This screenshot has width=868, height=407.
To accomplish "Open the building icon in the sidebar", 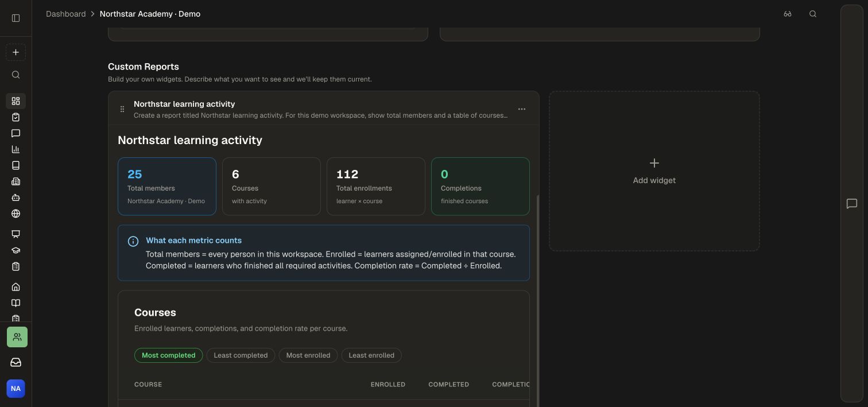I will 15,181.
